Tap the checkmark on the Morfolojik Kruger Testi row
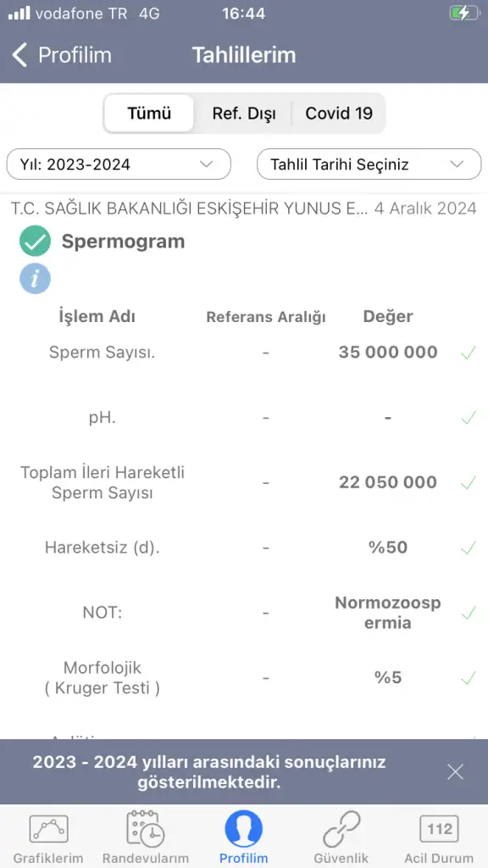The image size is (488, 868). click(468, 678)
